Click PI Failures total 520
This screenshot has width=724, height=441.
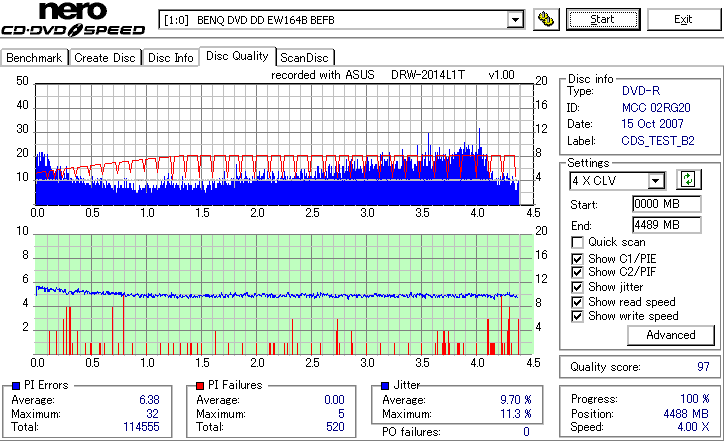click(335, 427)
